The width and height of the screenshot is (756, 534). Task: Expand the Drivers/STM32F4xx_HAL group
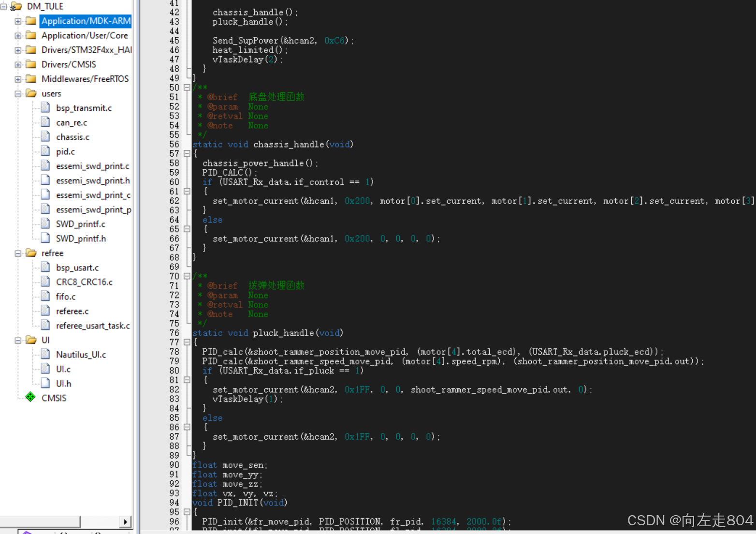18,50
